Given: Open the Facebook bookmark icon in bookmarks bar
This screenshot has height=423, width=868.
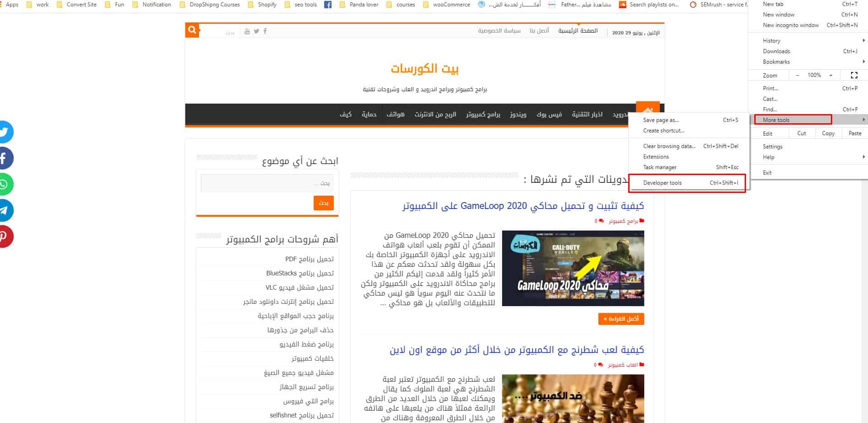Looking at the screenshot, I should pos(328,5).
